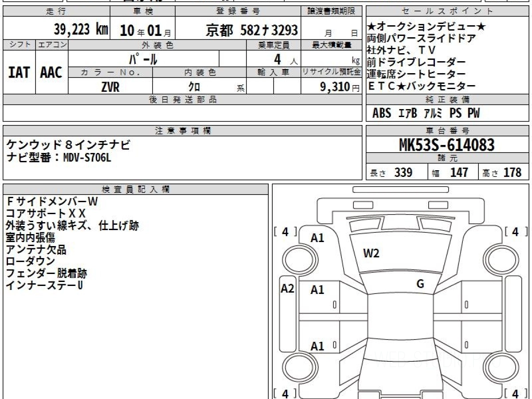Select the フェンダー脱着跡 note
The width and height of the screenshot is (532, 399).
pos(47,274)
